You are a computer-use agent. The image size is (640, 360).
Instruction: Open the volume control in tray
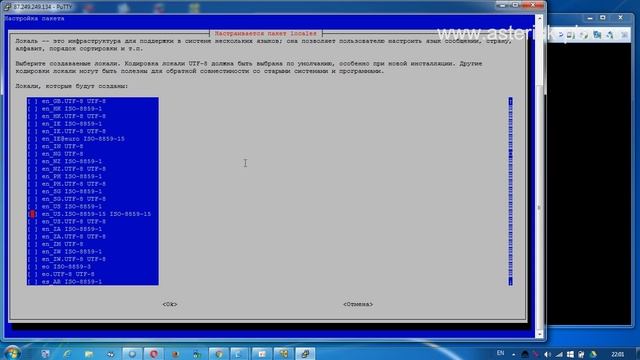(548, 354)
